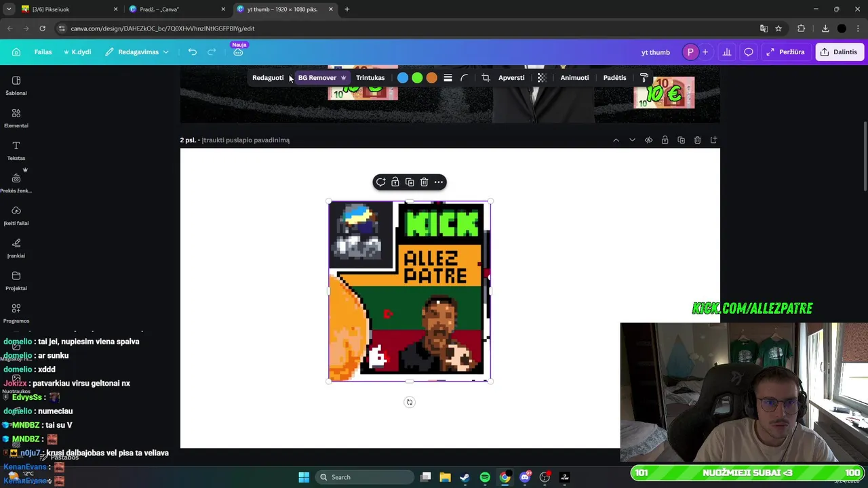Select the blue color swatch
This screenshot has width=868, height=488.
403,78
